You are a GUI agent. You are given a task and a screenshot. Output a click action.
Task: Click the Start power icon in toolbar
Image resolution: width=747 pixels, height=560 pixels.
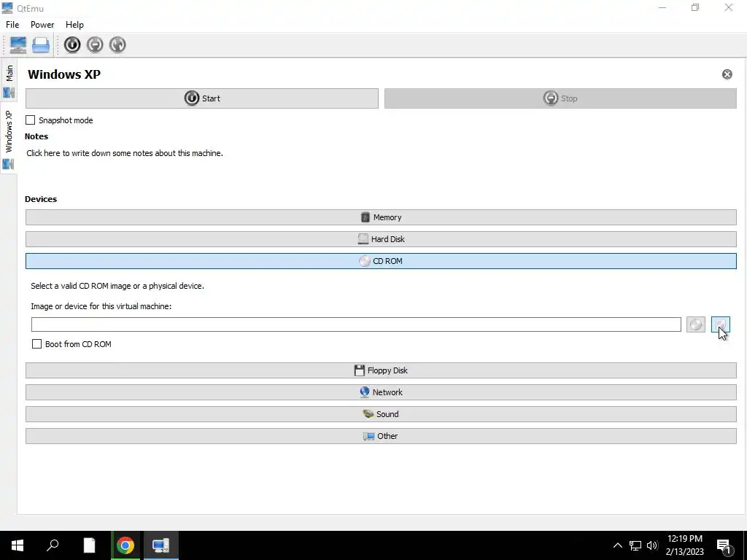[x=72, y=44]
